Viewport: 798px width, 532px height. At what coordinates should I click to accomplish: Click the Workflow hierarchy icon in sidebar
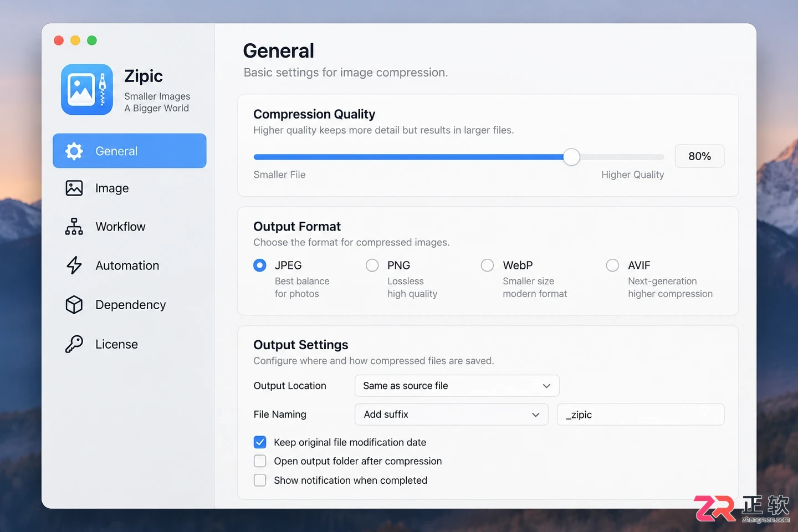[x=74, y=227]
